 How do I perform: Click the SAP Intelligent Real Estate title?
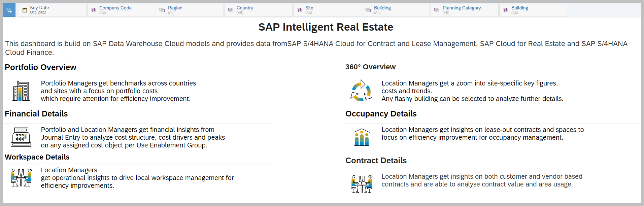pos(326,27)
